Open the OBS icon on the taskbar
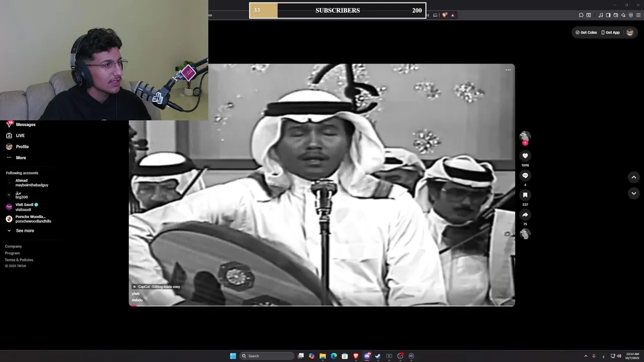644x362 pixels. [400, 356]
